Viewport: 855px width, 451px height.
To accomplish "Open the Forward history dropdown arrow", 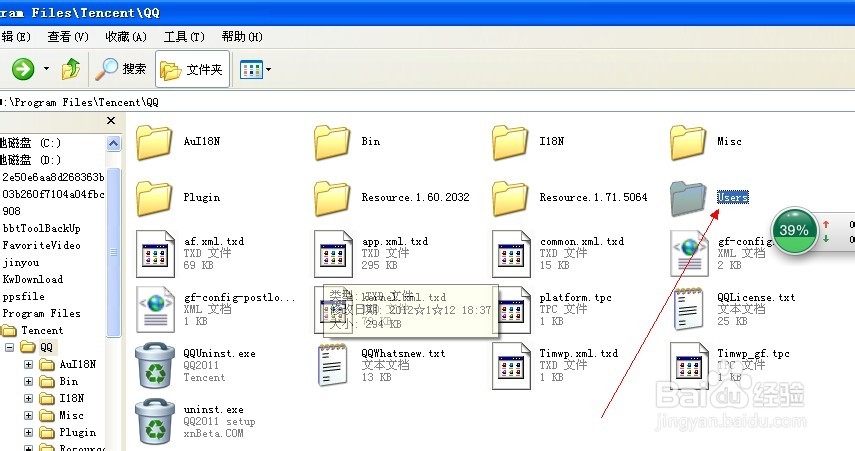I will click(x=46, y=69).
